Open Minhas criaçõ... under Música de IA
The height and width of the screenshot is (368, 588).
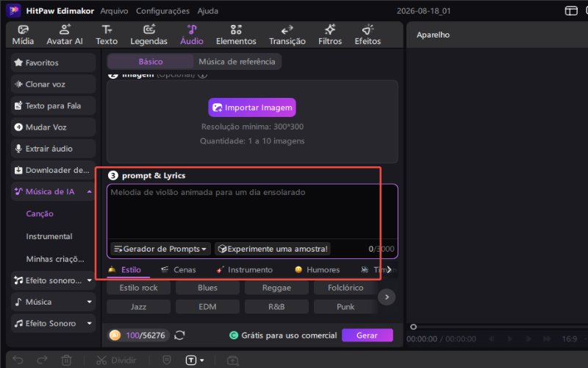coord(55,259)
